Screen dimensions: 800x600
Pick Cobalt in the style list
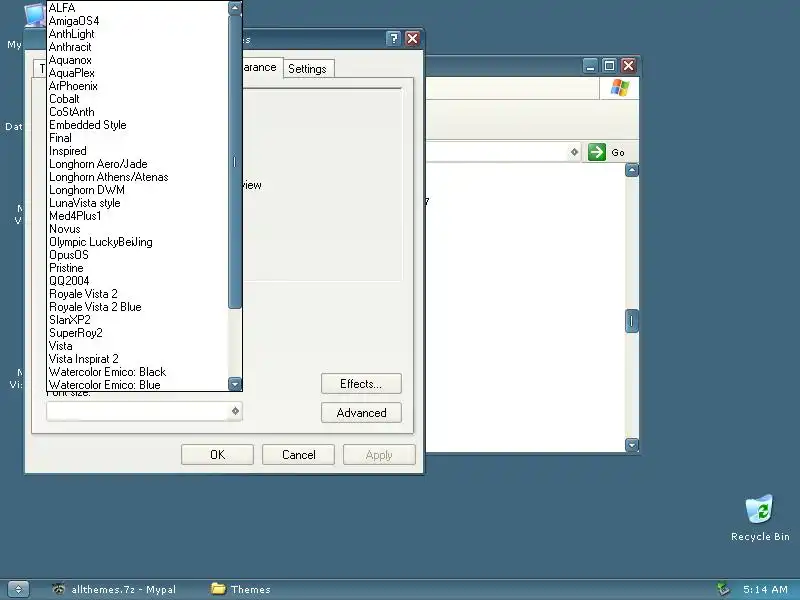(137, 99)
